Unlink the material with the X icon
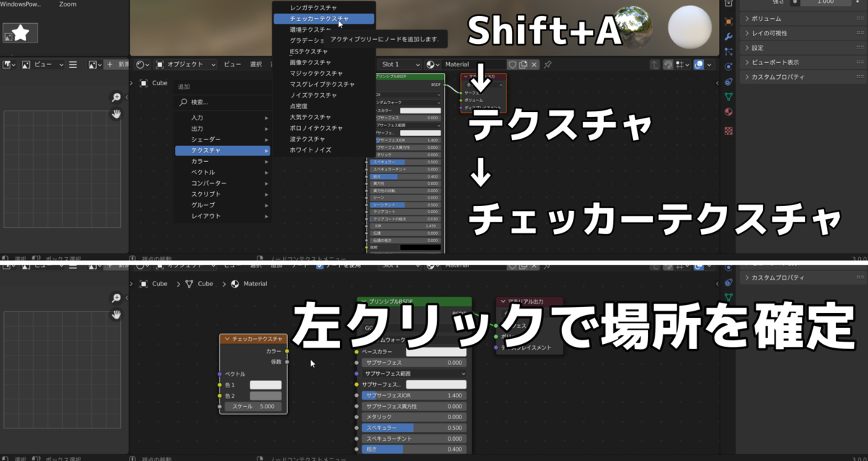 (535, 64)
